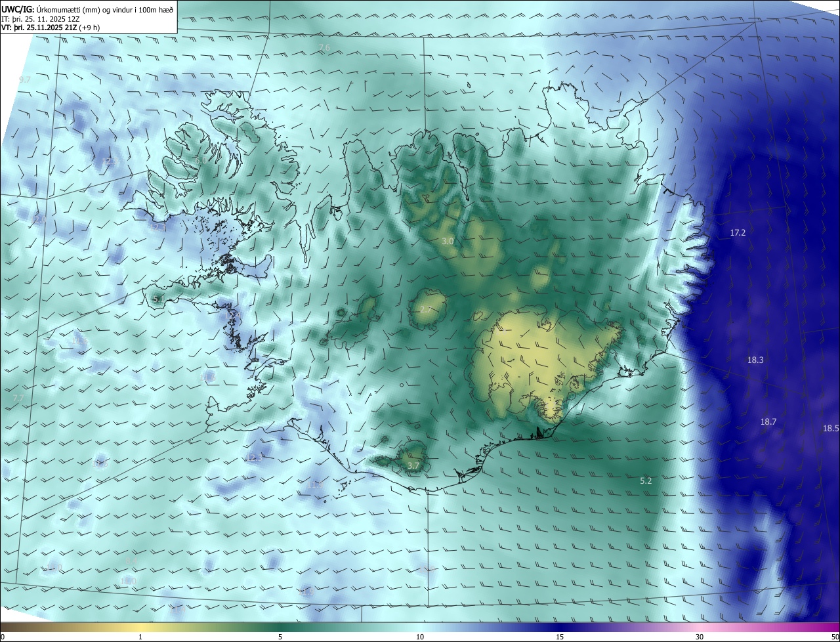Click the 18.3 precipitation value label
The image size is (840, 642).
pos(755,360)
